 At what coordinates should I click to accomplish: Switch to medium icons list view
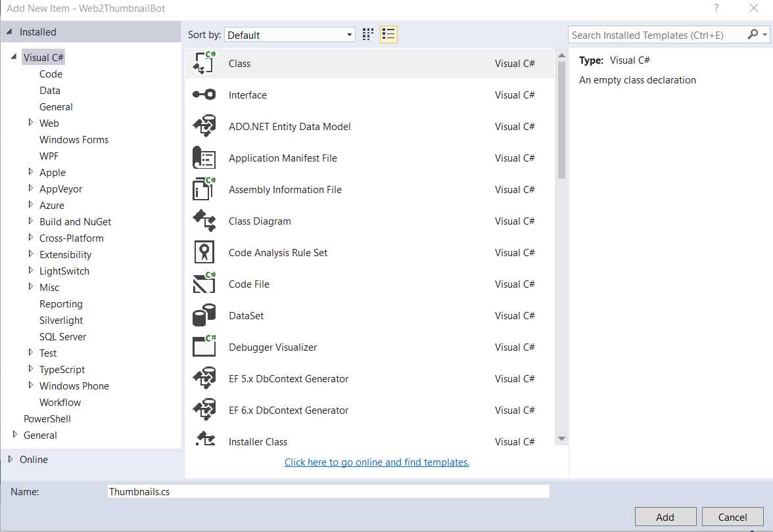(388, 34)
